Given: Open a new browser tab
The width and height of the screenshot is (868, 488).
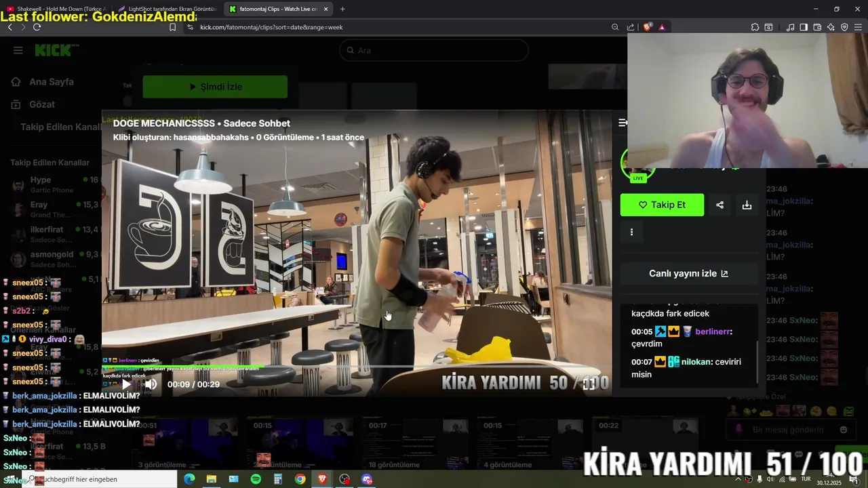Looking at the screenshot, I should pyautogui.click(x=342, y=9).
